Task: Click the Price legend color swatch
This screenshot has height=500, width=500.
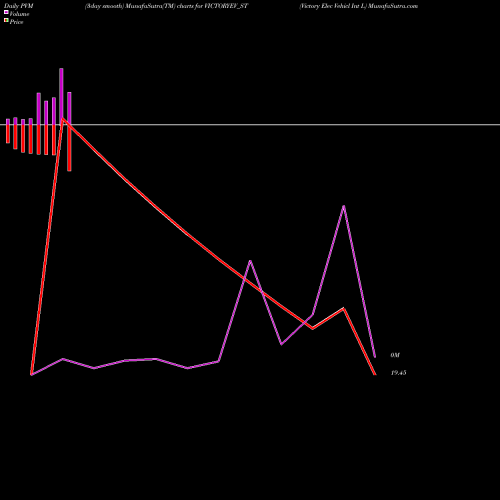Action: [x=6, y=20]
